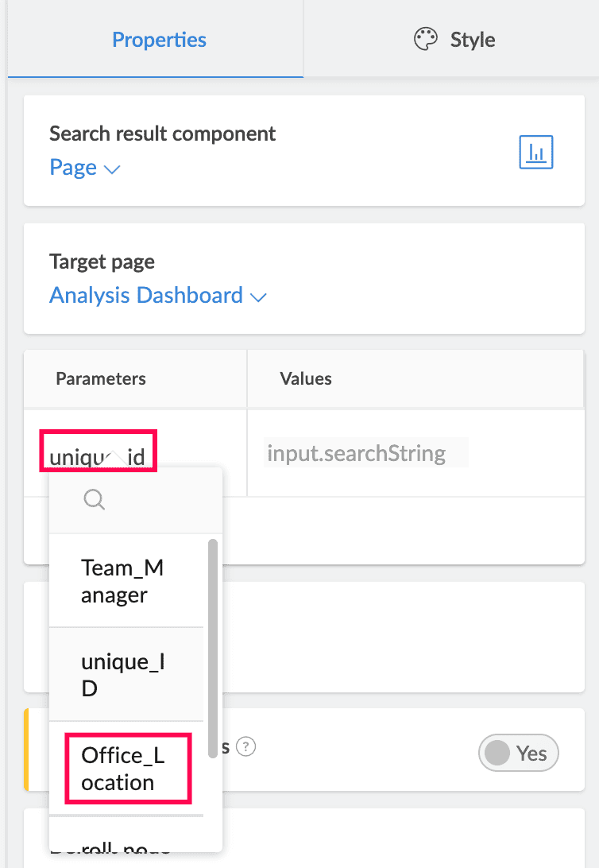Select the Team_Manager option
Screen dimensions: 599x868
[x=123, y=581]
